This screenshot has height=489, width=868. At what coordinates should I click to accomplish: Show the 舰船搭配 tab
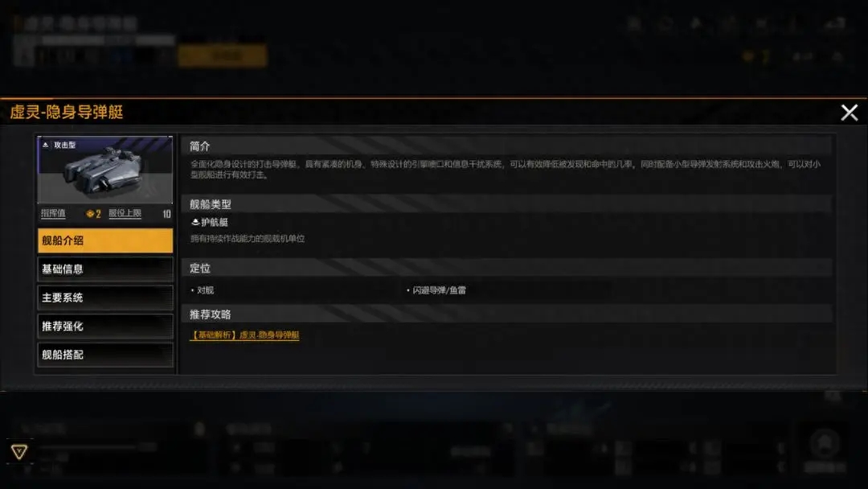click(105, 355)
